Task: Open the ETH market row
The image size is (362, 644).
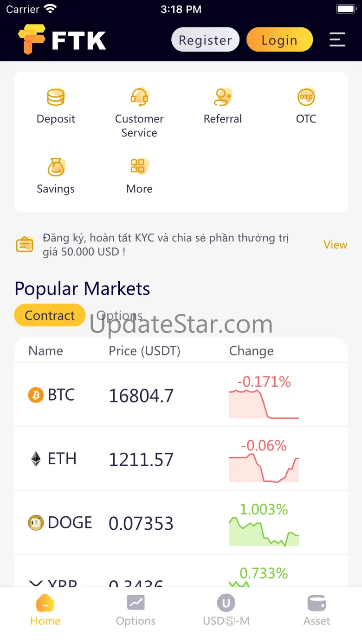Action: [x=181, y=459]
